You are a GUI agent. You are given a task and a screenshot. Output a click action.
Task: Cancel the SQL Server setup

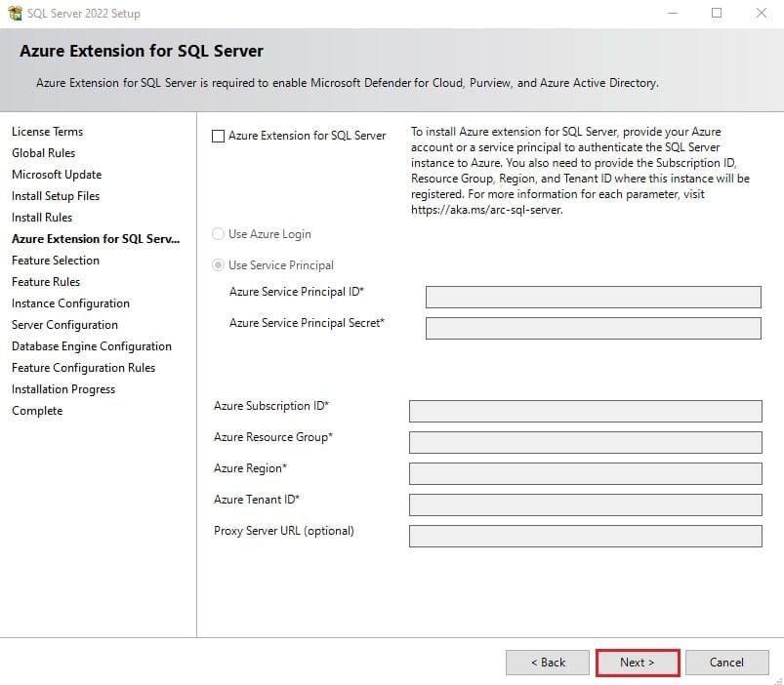point(727,663)
